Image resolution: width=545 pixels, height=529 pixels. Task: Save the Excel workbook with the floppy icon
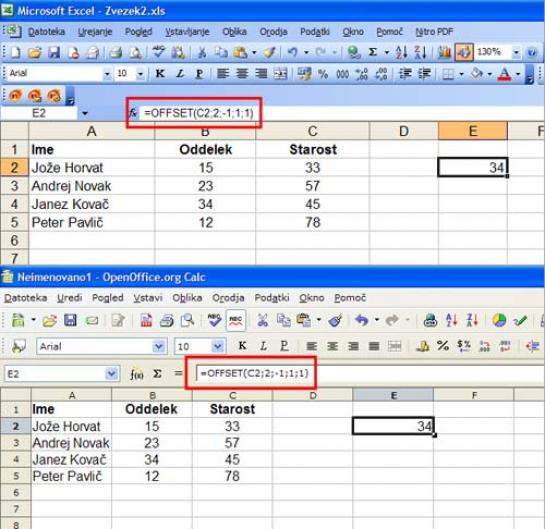pyautogui.click(x=54, y=52)
